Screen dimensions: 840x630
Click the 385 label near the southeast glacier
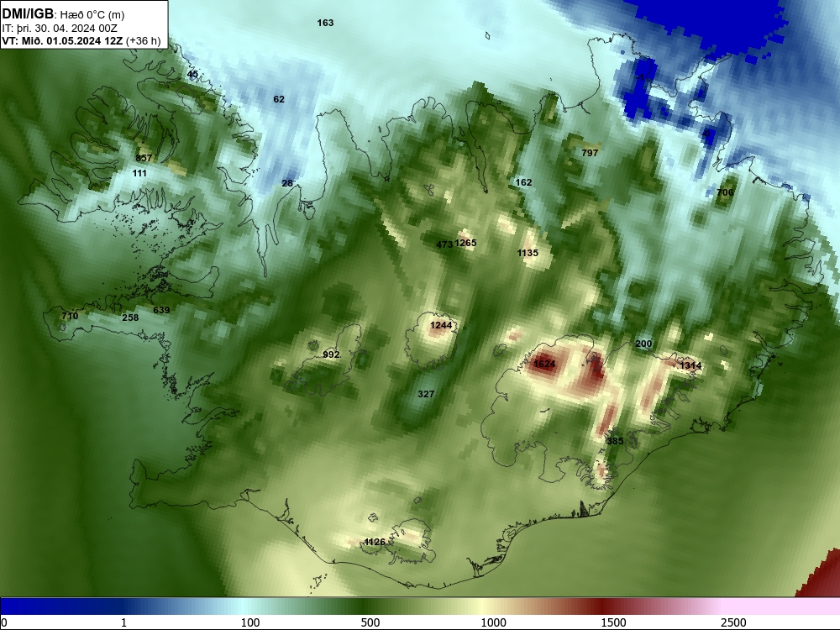click(615, 441)
